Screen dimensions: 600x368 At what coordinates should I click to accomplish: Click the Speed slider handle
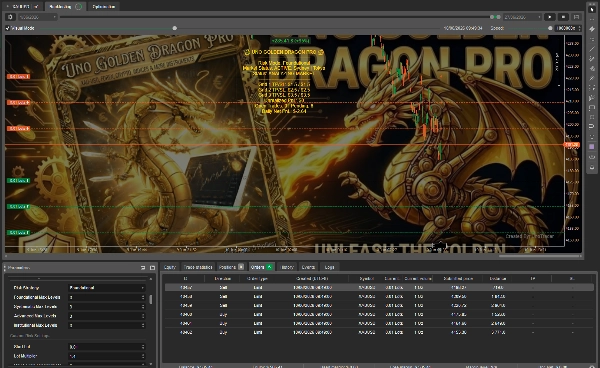[550, 28]
